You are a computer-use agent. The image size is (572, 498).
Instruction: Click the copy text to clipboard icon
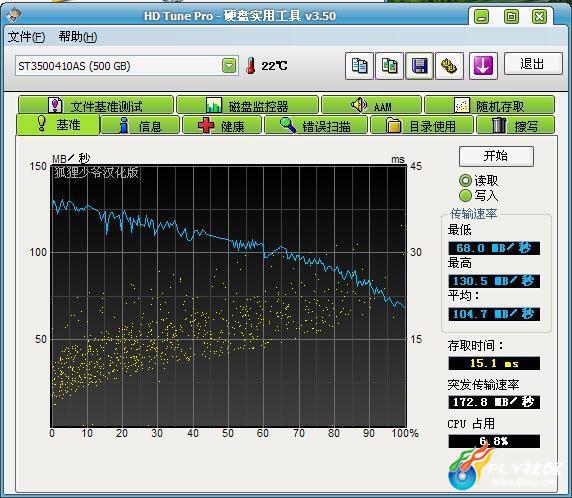(x=359, y=66)
